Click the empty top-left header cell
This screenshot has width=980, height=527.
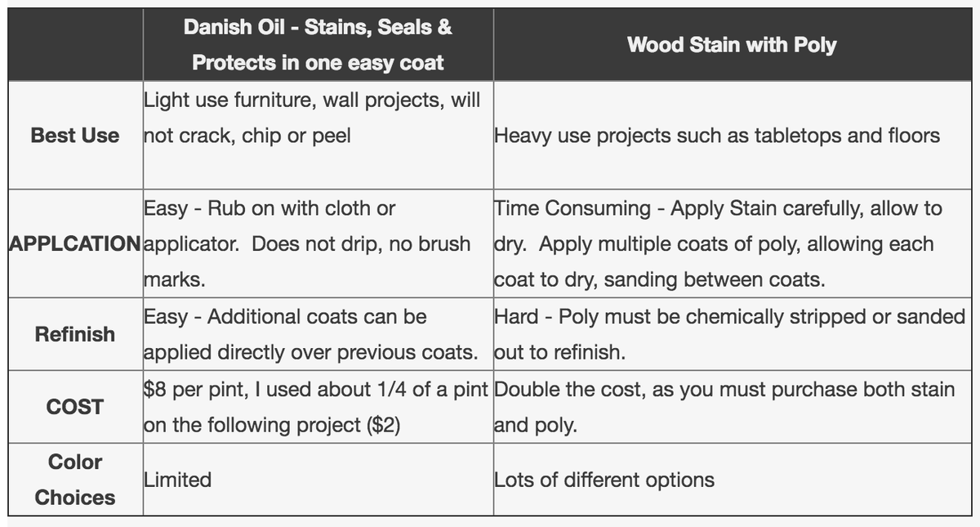[x=76, y=45]
